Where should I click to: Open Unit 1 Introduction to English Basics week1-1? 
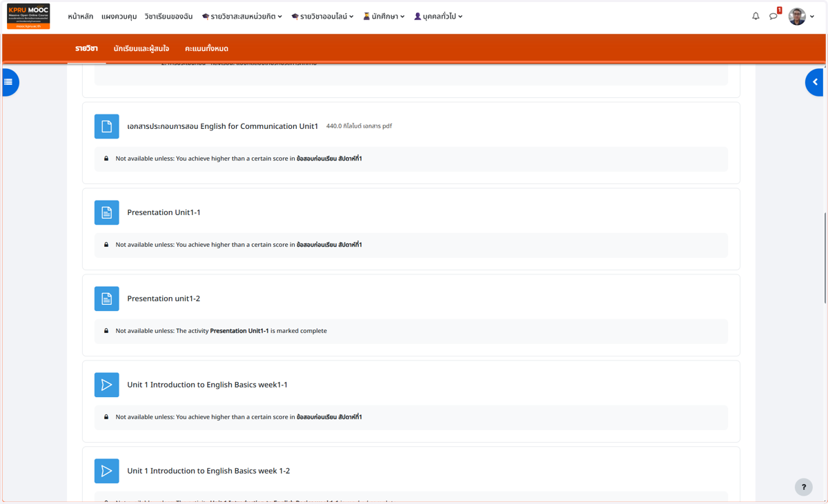207,385
